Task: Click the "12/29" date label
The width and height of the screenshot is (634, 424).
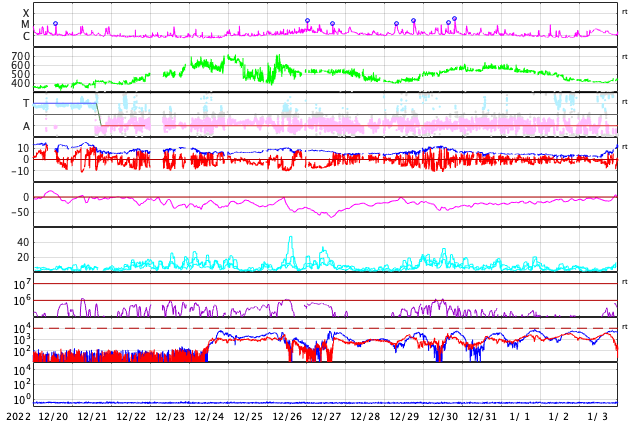Action: click(x=404, y=416)
